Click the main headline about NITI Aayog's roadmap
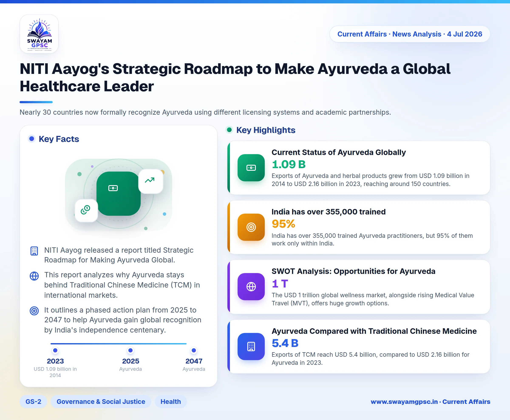Screen dimensions: 510x420 (x=235, y=78)
